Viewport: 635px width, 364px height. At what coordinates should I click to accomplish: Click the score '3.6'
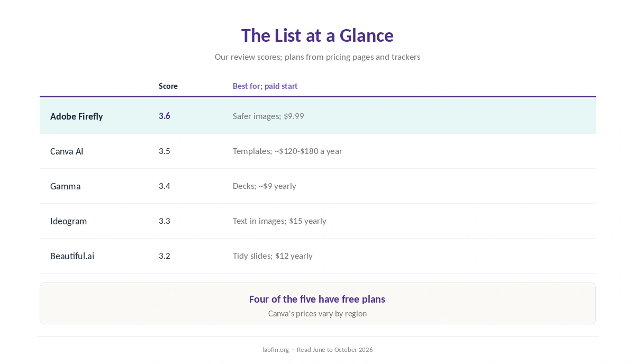(x=165, y=116)
